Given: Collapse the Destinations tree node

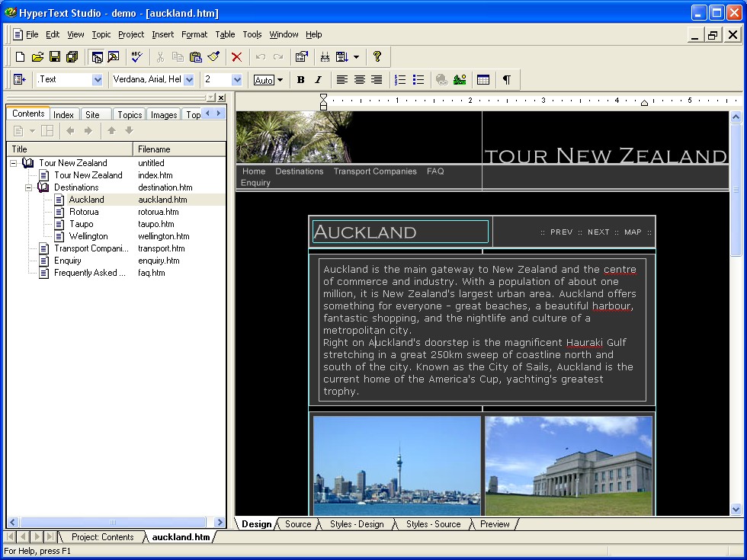Looking at the screenshot, I should pos(28,187).
